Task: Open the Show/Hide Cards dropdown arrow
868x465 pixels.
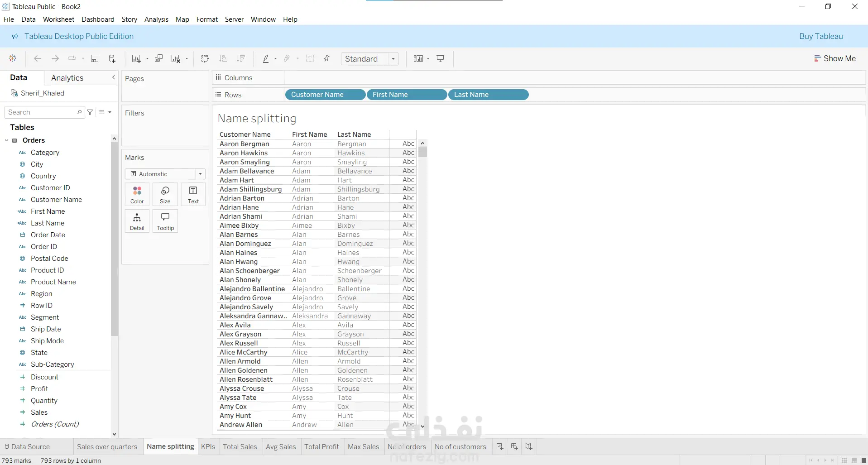Action: click(428, 59)
